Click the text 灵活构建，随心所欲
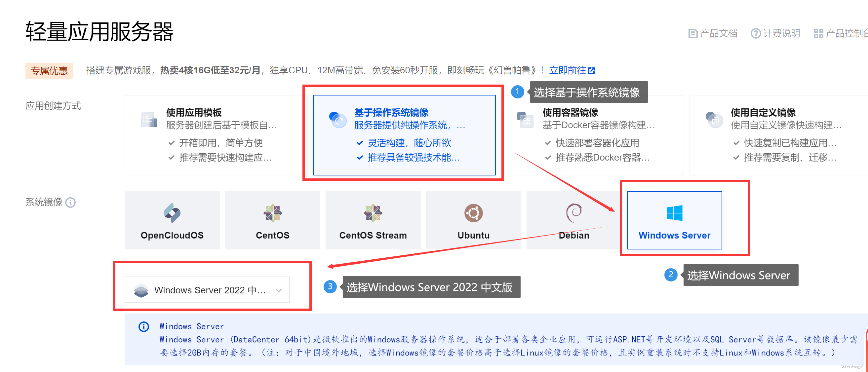Screen dimensions: 868x372 (x=409, y=143)
